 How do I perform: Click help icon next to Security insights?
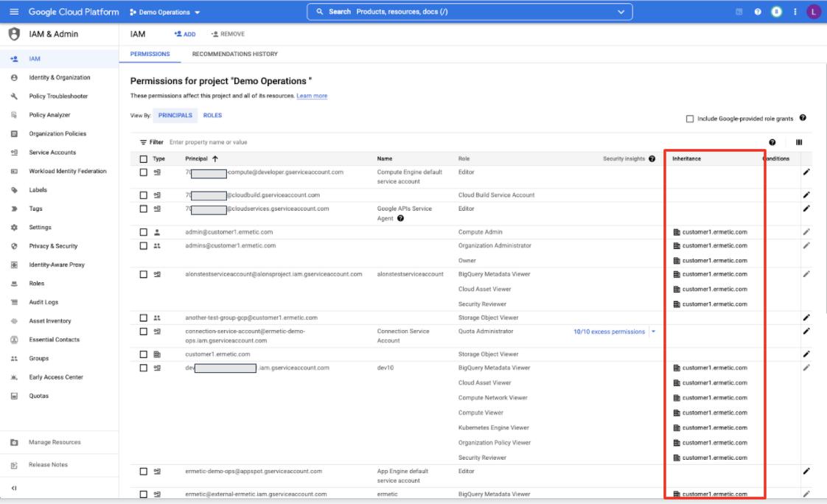point(652,158)
